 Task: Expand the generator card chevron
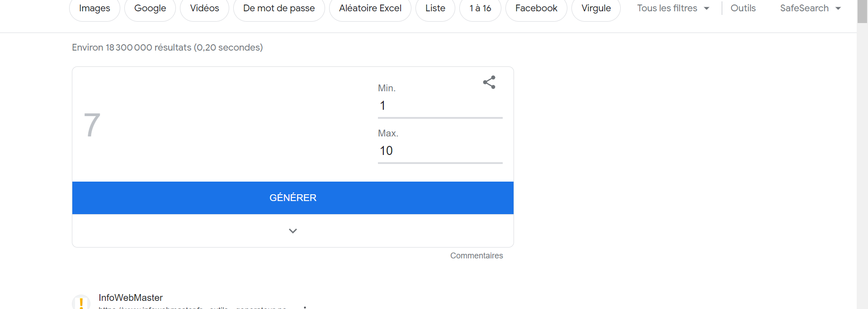pos(293,231)
